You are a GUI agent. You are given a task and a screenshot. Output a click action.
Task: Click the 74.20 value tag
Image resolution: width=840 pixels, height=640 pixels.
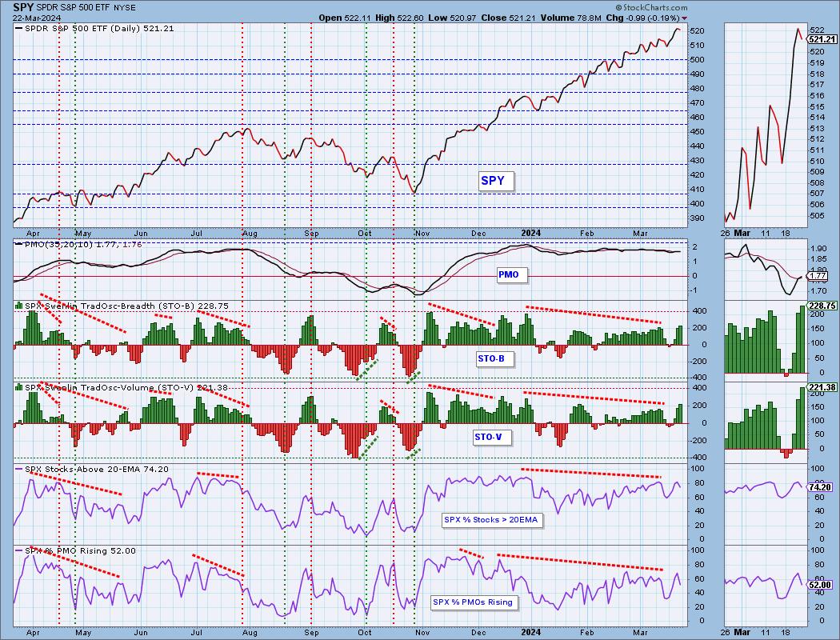820,487
